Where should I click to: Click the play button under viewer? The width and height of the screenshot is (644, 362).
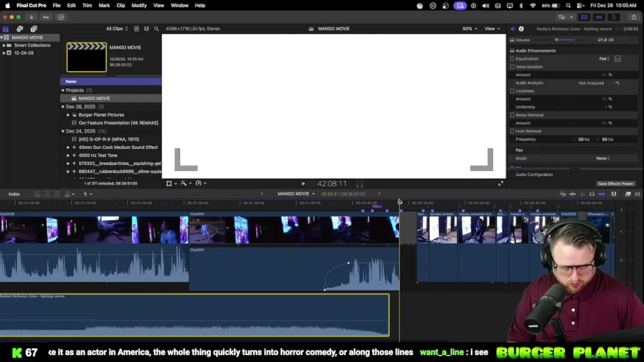coord(303,184)
